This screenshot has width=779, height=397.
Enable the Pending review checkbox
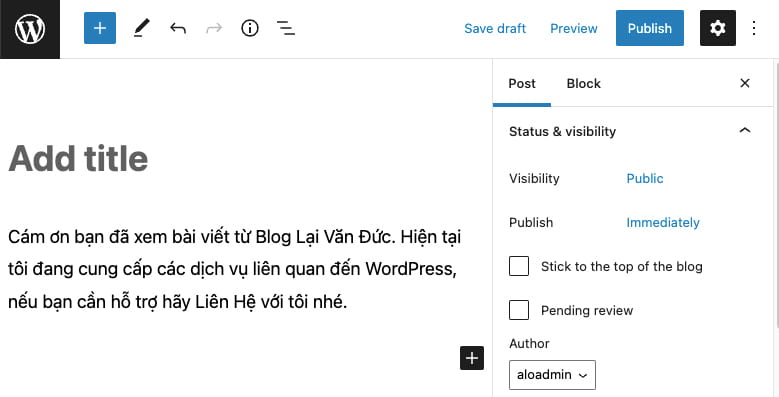coord(519,310)
